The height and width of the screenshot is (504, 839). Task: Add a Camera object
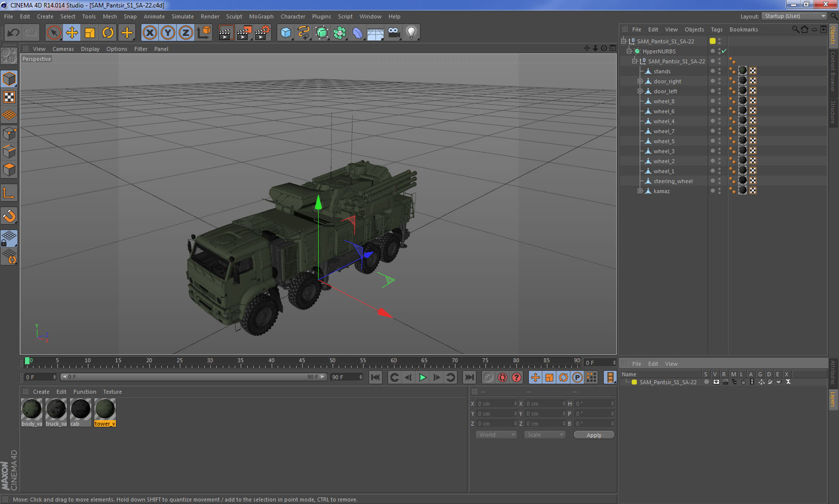tap(394, 33)
